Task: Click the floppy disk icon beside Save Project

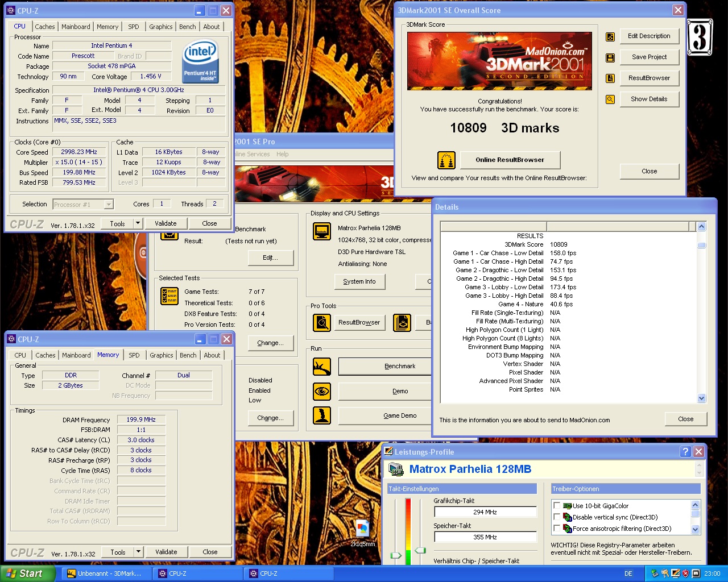Action: (610, 58)
